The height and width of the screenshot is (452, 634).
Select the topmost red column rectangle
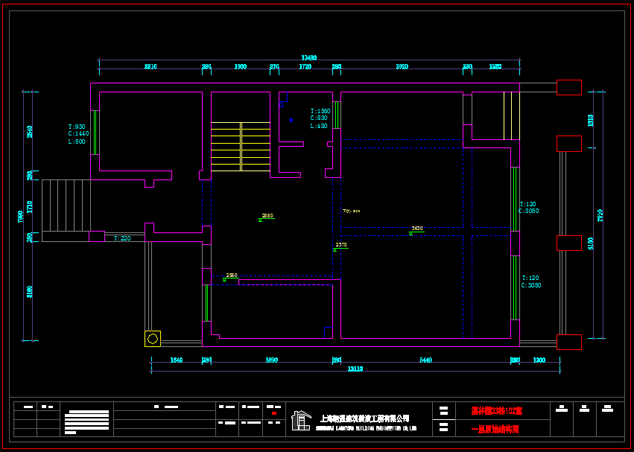point(569,87)
